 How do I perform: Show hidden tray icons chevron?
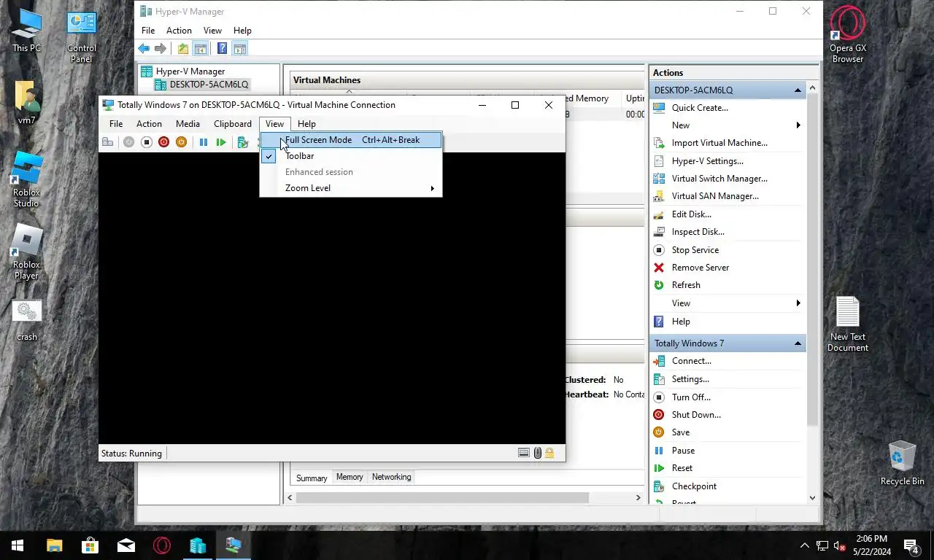805,545
